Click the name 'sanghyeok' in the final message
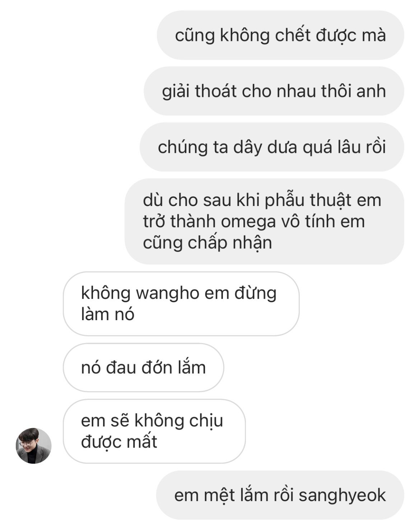This screenshot has width=420, height=524. tap(342, 496)
